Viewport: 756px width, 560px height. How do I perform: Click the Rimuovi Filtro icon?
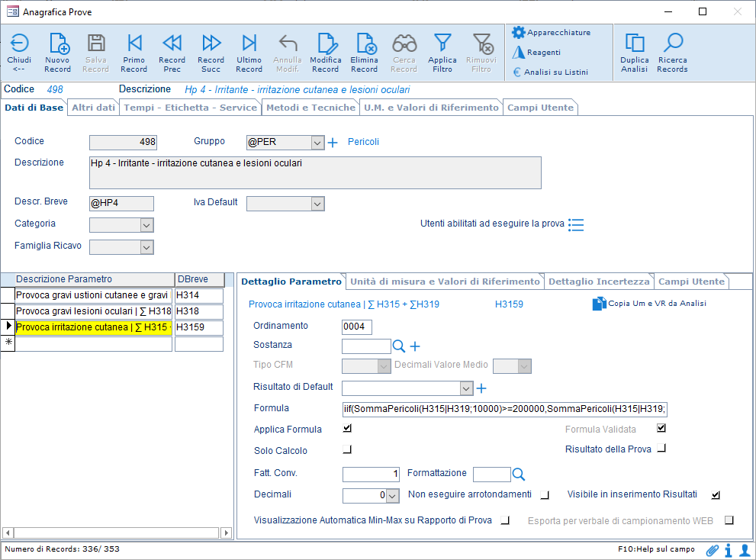click(x=482, y=43)
